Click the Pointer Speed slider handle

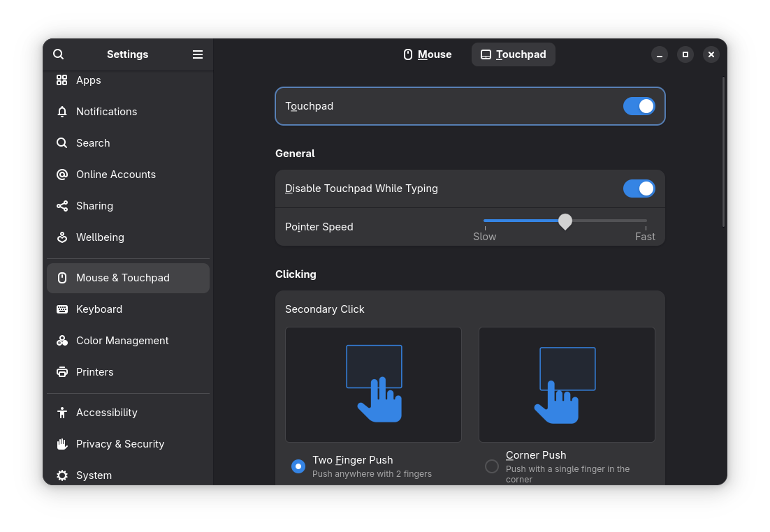pos(565,221)
